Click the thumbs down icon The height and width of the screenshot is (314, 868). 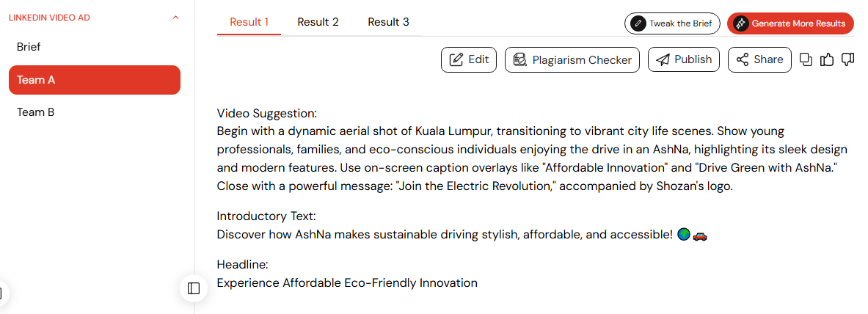pyautogui.click(x=847, y=60)
